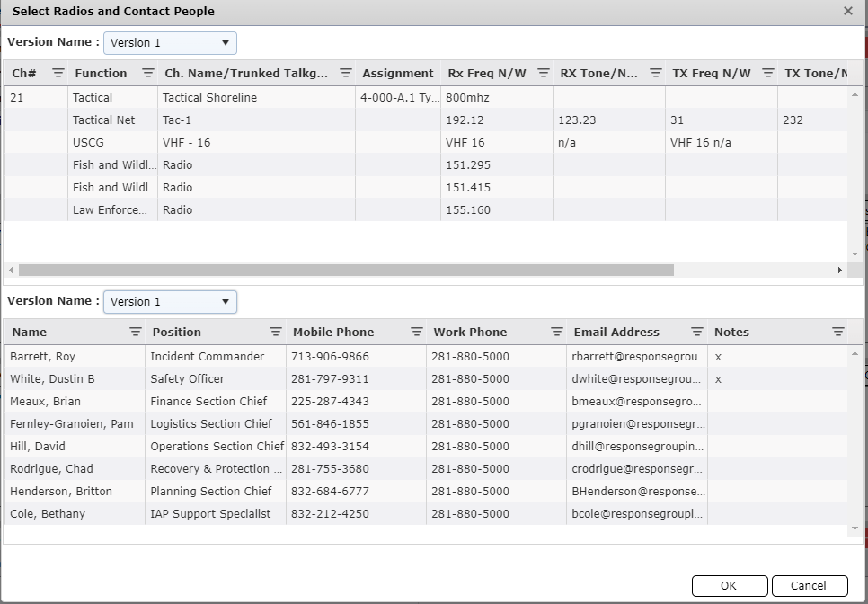Cancel the radio and contact selection
Image resolution: width=868 pixels, height=604 pixels.
click(809, 586)
